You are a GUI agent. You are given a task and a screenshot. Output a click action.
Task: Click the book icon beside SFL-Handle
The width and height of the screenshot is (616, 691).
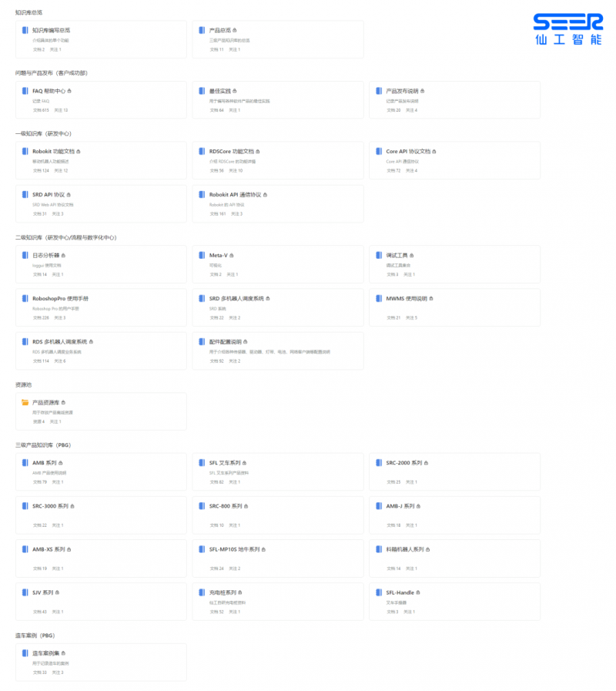(x=379, y=592)
